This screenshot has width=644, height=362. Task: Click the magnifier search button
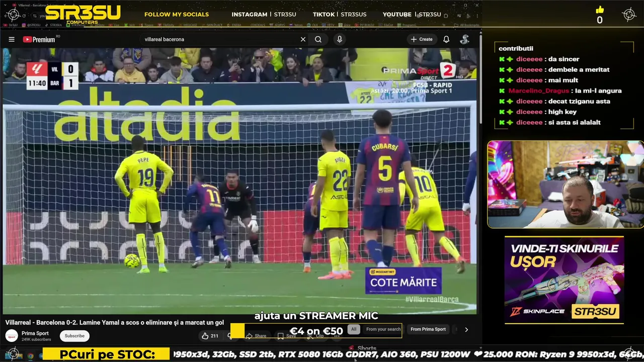point(318,39)
